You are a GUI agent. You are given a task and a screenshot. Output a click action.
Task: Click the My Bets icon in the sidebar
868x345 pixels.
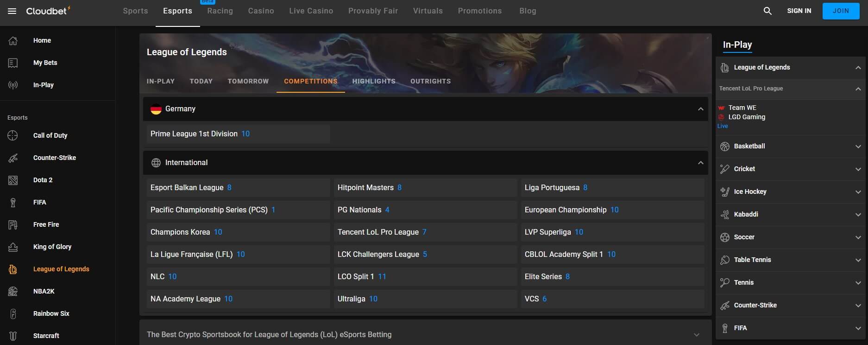(13, 63)
